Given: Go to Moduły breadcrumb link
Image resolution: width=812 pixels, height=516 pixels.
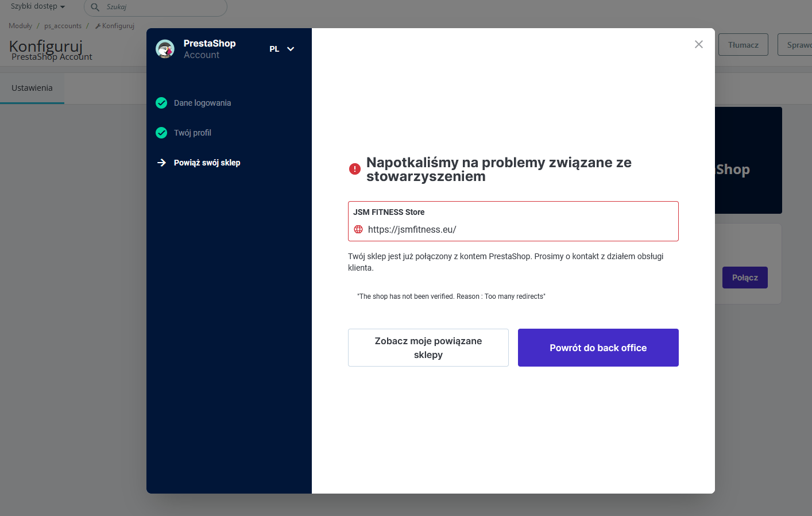Looking at the screenshot, I should tap(20, 26).
